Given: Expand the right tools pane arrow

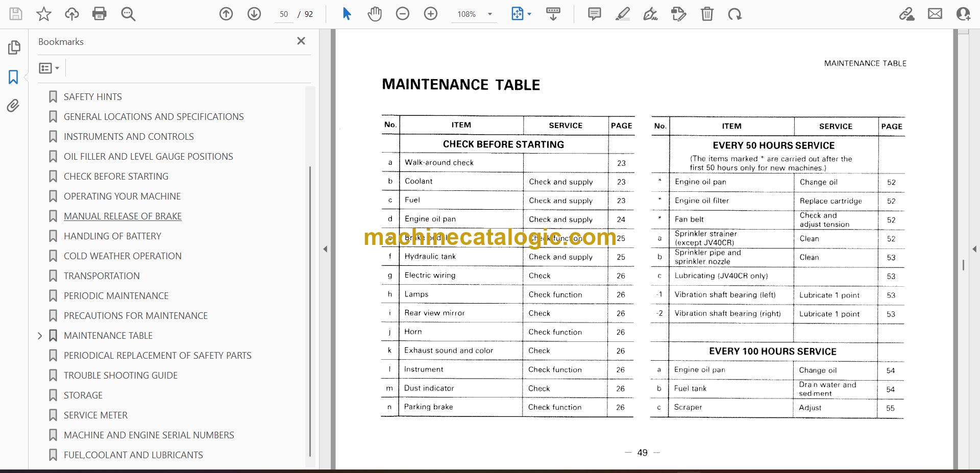Looking at the screenshot, I should pos(974,249).
